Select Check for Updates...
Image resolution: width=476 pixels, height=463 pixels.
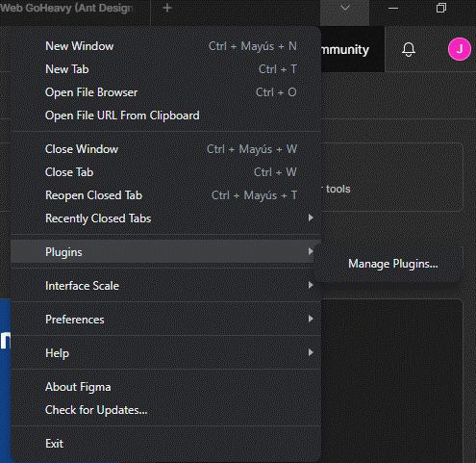pos(165,410)
